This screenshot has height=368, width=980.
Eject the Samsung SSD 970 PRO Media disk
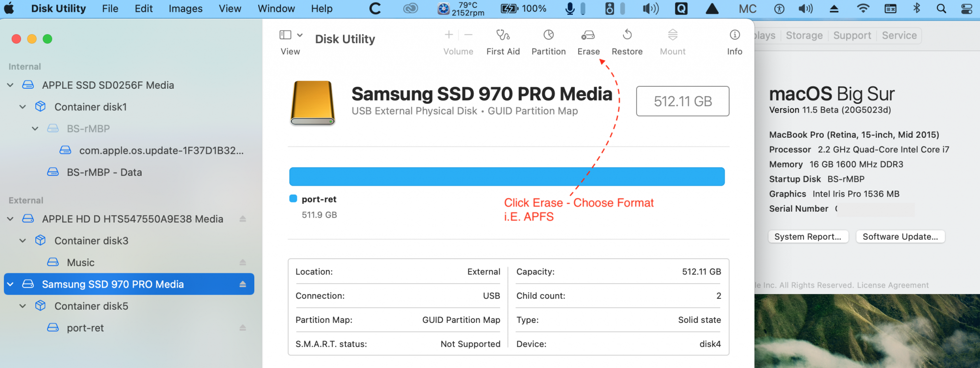click(243, 284)
